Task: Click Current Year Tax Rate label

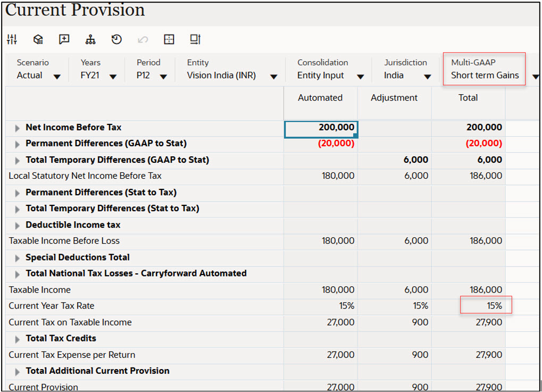Action: (x=51, y=306)
